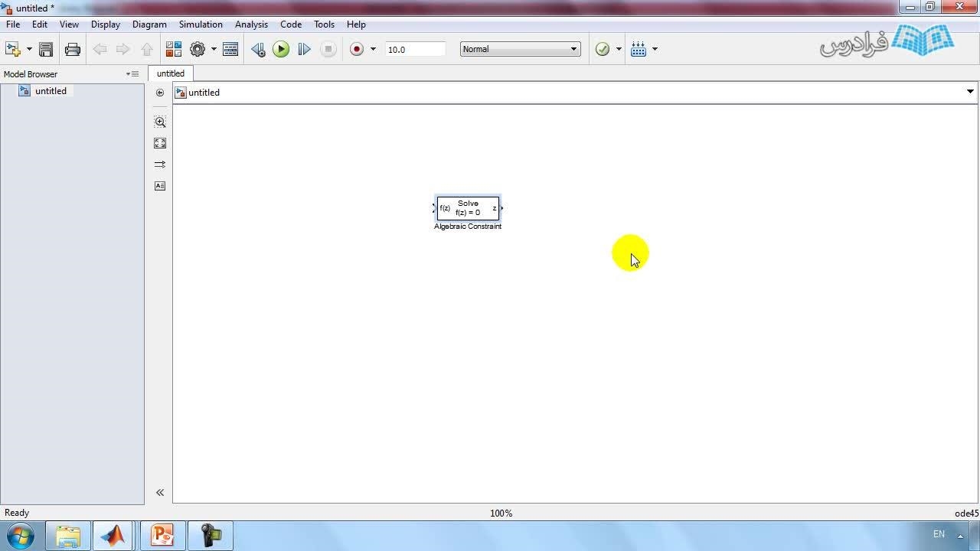Open the Model Explorer icon
This screenshot has height=551, width=980.
point(230,49)
